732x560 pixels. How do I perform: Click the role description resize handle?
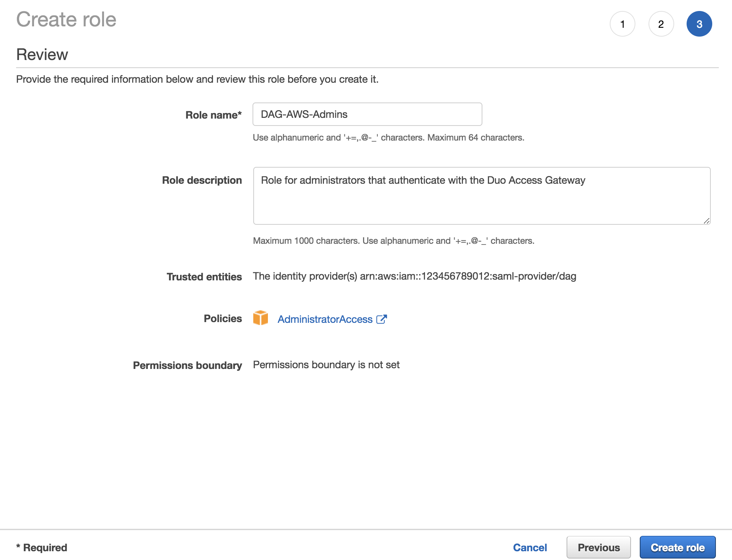coord(707,220)
